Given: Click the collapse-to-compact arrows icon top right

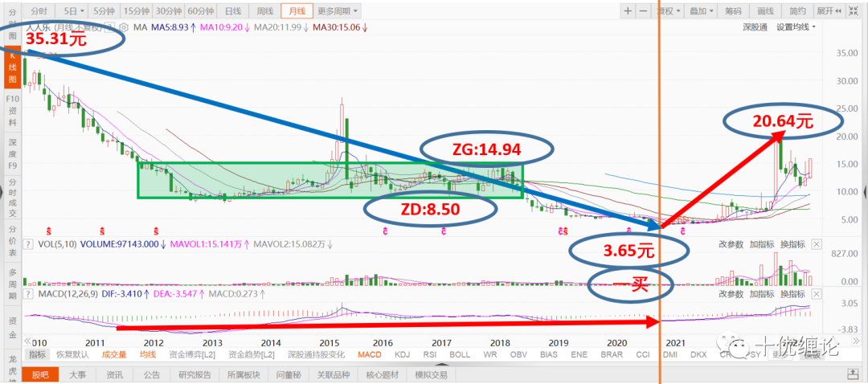Looking at the screenshot, I should (x=854, y=10).
